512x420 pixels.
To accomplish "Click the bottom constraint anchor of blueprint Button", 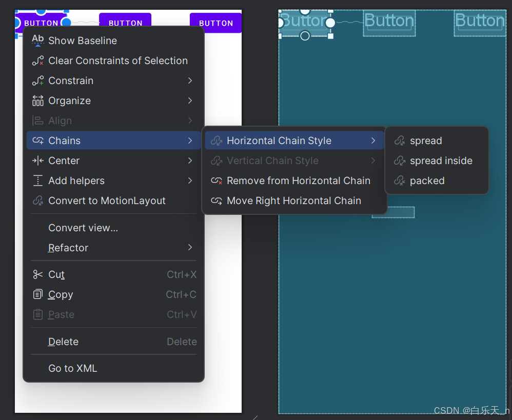I will (305, 35).
